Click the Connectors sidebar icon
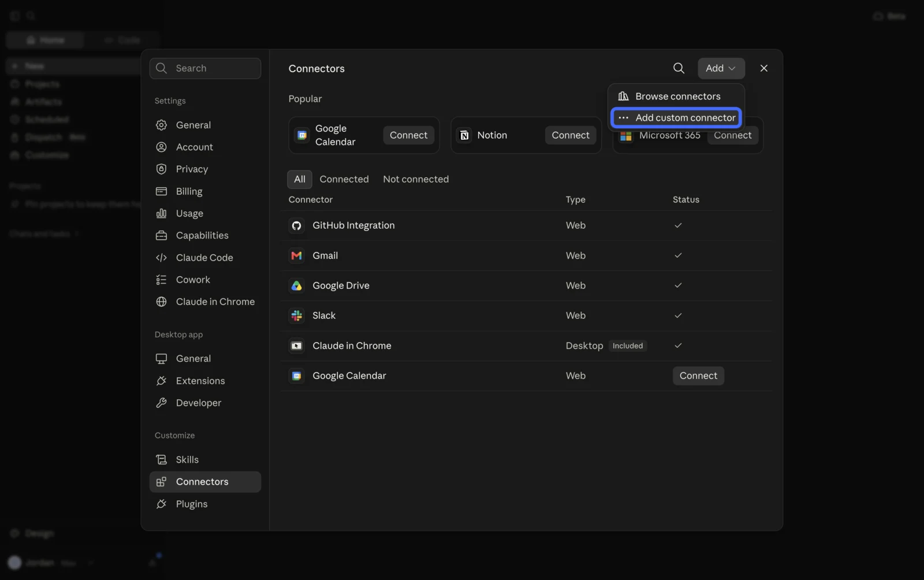924x580 pixels. 161,482
